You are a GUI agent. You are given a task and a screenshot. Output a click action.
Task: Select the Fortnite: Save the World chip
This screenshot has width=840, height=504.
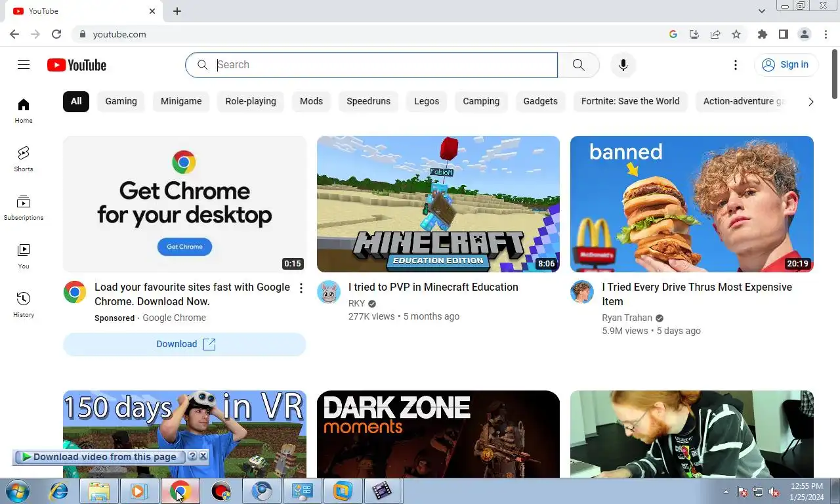[x=631, y=101]
